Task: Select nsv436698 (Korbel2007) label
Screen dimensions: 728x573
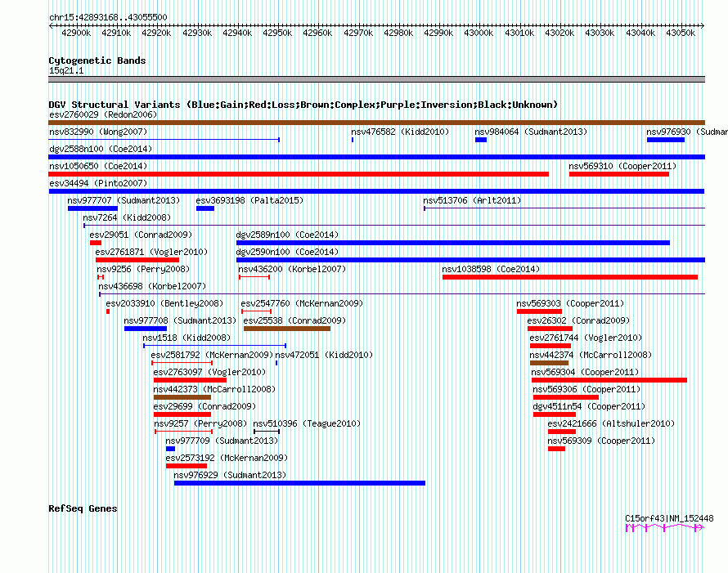Action: tap(152, 286)
